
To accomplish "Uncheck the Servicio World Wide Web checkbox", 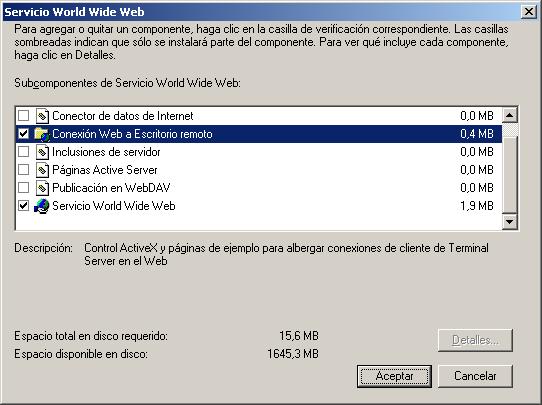I will (24, 206).
